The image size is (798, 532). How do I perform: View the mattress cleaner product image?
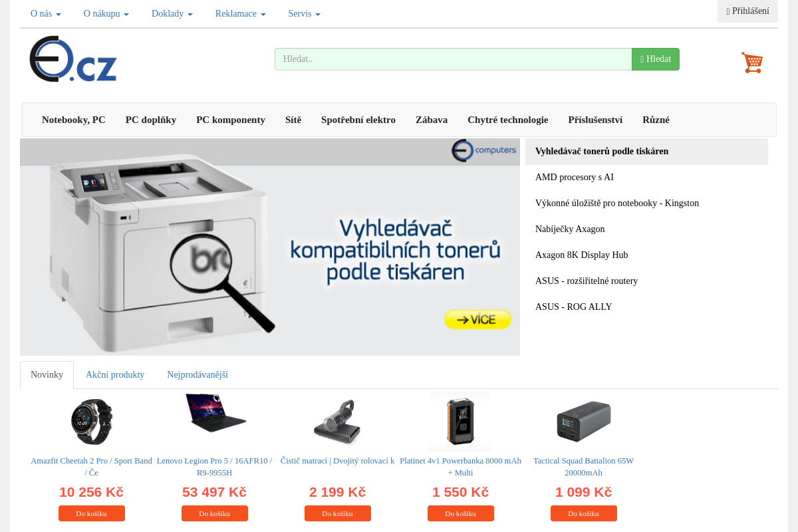[337, 422]
